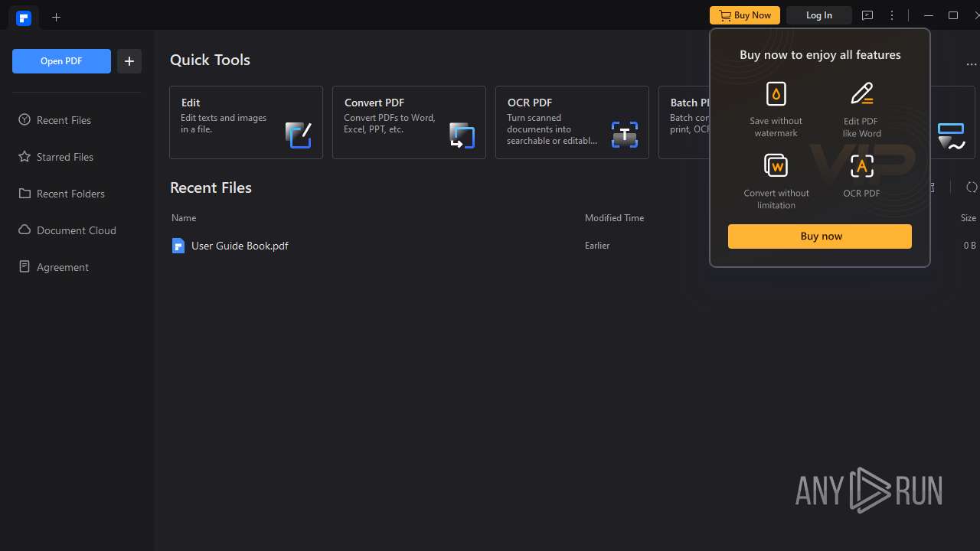The width and height of the screenshot is (980, 551).
Task: Click the Log In button
Action: point(819,15)
